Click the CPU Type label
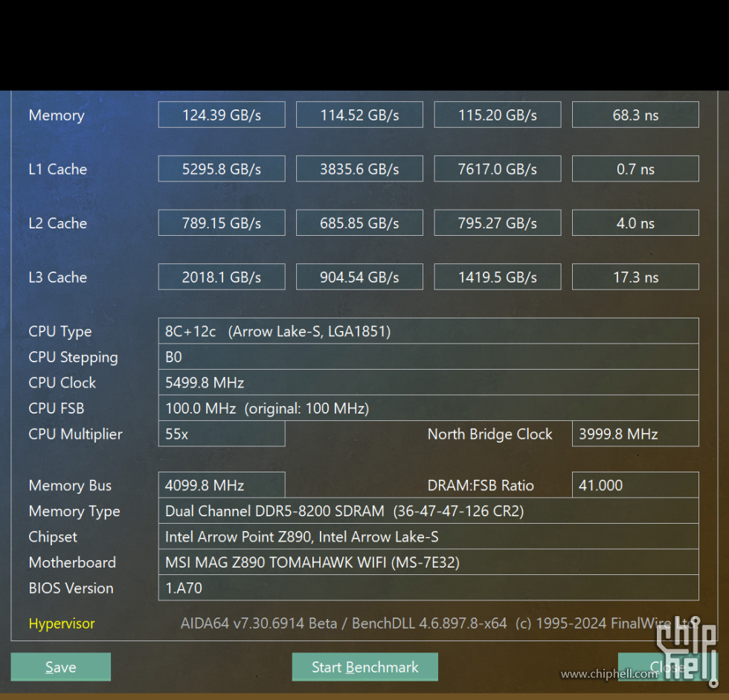Screen dimensions: 729x700 60,332
